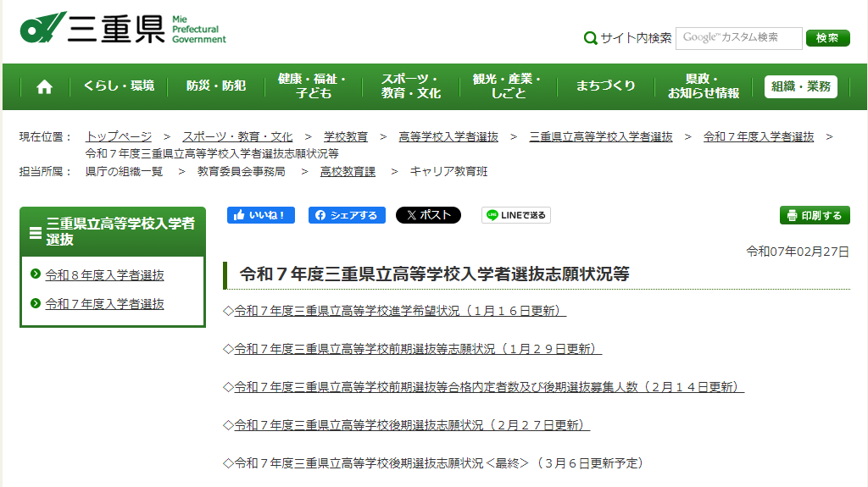Open 前期選抜等合格内定者数及び後期選抜募集人数 link
868x487 pixels.
click(x=489, y=387)
